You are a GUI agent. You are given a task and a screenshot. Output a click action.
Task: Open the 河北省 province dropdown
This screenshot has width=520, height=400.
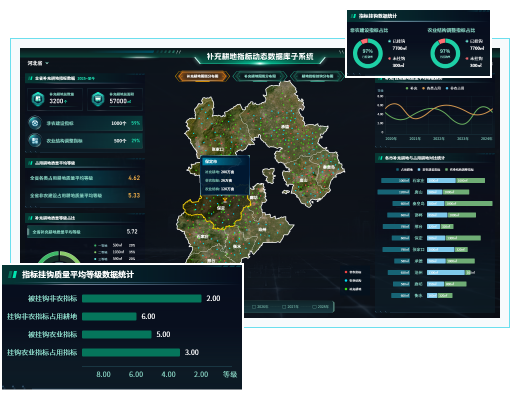coord(38,63)
